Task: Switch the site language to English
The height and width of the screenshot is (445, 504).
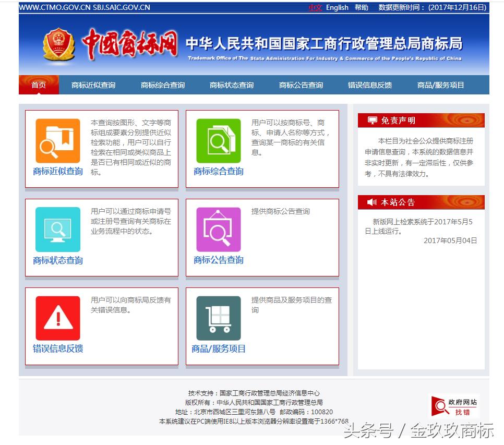Action: pos(338,7)
